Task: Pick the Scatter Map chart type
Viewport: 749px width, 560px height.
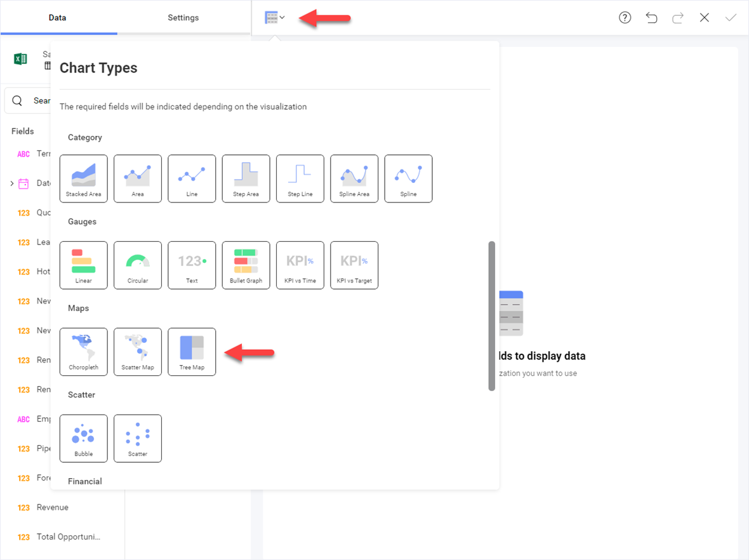Action: point(138,352)
